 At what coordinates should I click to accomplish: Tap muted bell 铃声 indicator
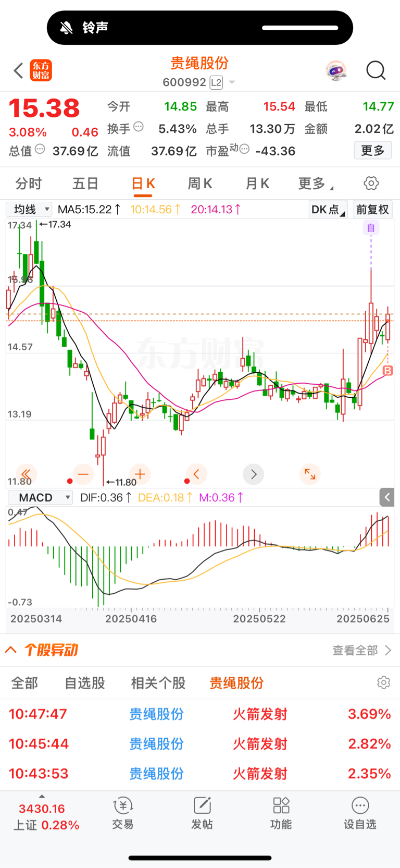84,28
